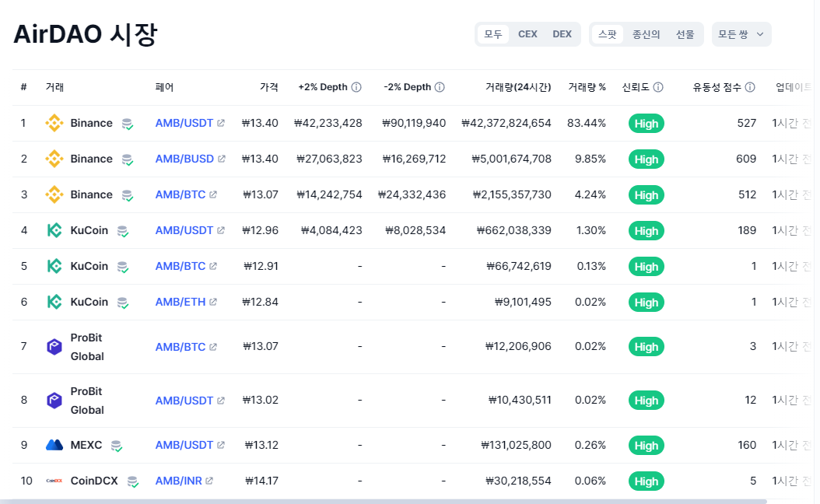This screenshot has width=820, height=504.
Task: Open KuCoin AMB/USDT pair link
Action: (x=184, y=230)
